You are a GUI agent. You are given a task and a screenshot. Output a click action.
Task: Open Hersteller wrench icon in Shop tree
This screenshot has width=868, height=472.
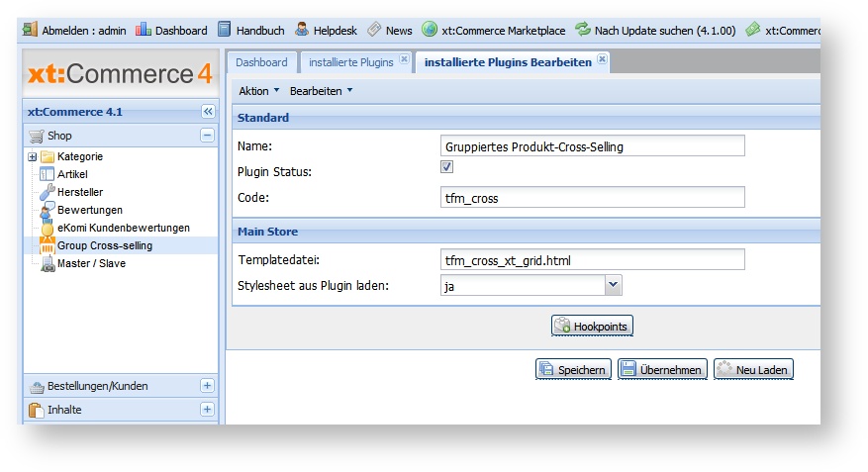[48, 192]
